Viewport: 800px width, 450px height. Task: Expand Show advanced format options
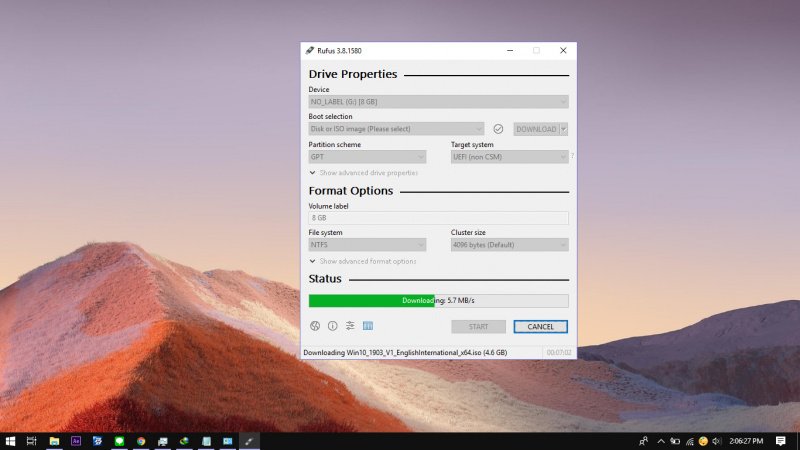[362, 261]
